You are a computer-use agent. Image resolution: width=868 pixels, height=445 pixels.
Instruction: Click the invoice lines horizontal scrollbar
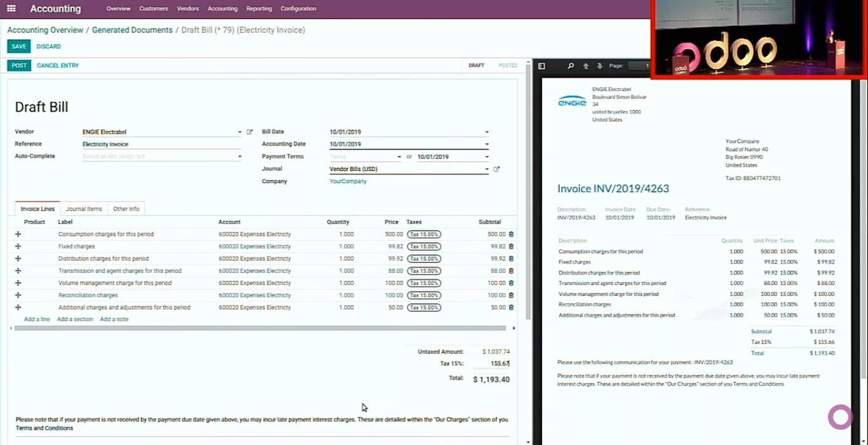[x=260, y=328]
